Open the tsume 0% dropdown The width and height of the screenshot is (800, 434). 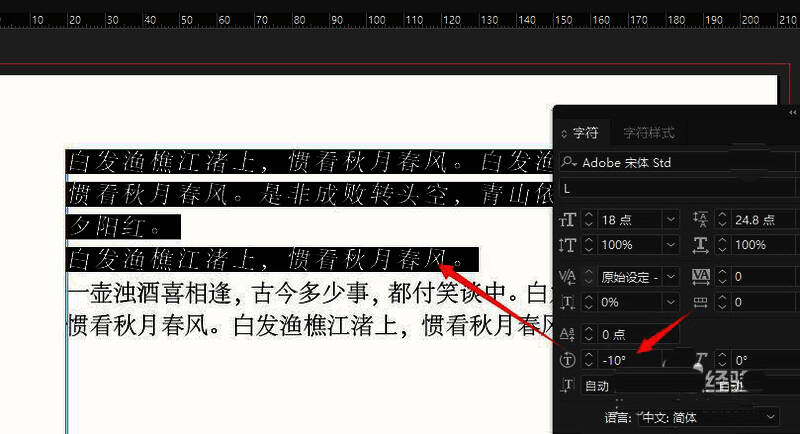670,302
